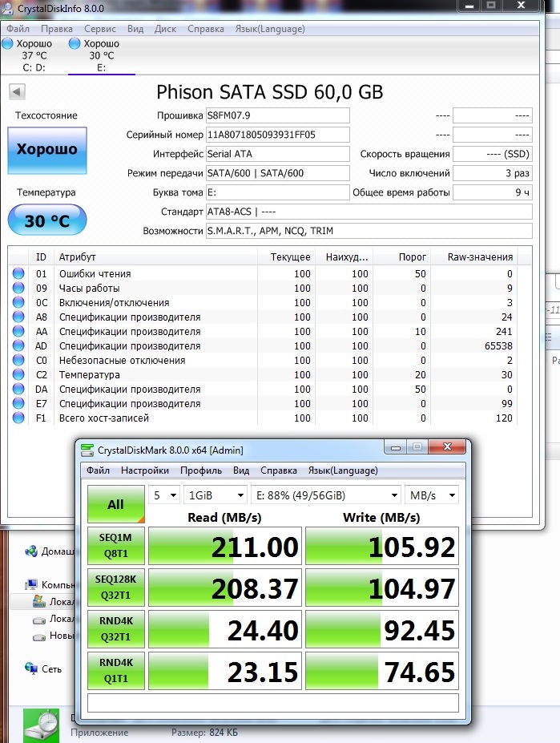Open the test size dropdown showing 1GiB
Screen dimensions: 560x743
[215, 495]
